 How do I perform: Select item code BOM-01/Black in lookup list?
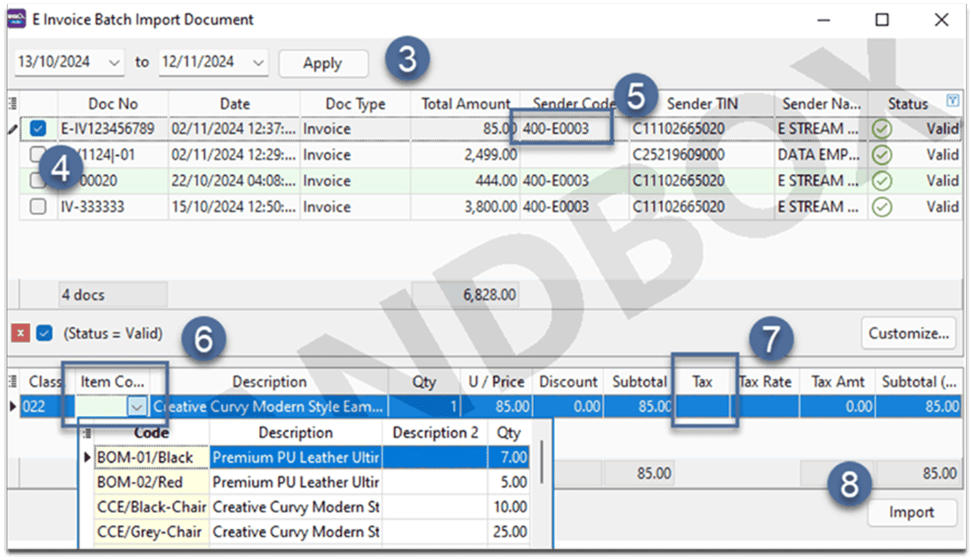coord(152,457)
